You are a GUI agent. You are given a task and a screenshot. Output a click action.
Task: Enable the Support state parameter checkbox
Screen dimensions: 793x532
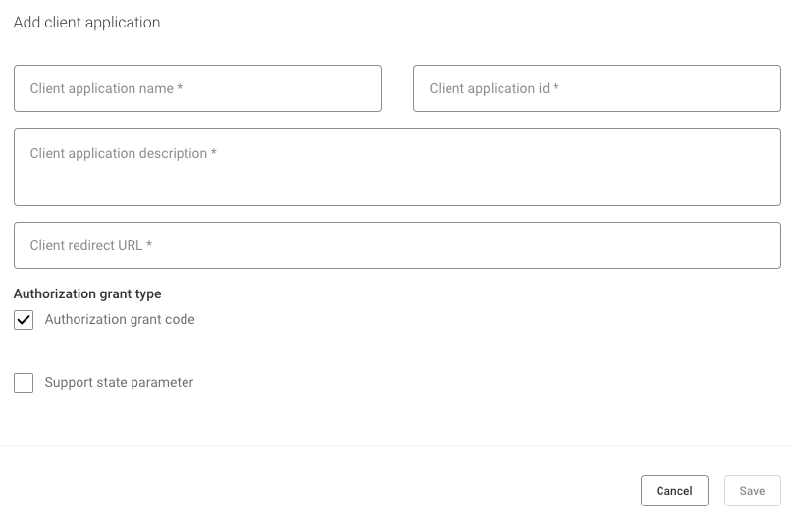24,383
